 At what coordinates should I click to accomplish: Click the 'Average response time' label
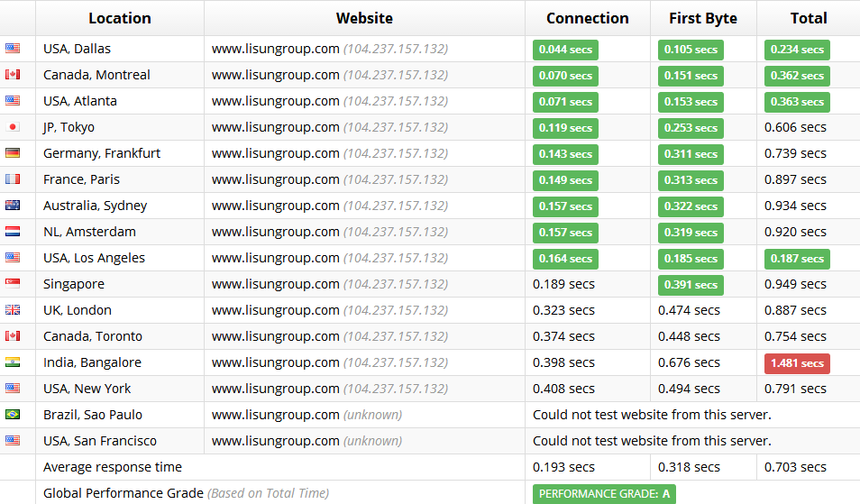coord(113,467)
